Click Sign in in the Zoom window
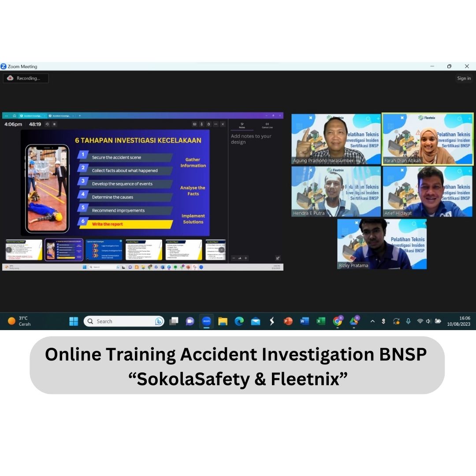Screen dimensions: 476x476 point(464,78)
